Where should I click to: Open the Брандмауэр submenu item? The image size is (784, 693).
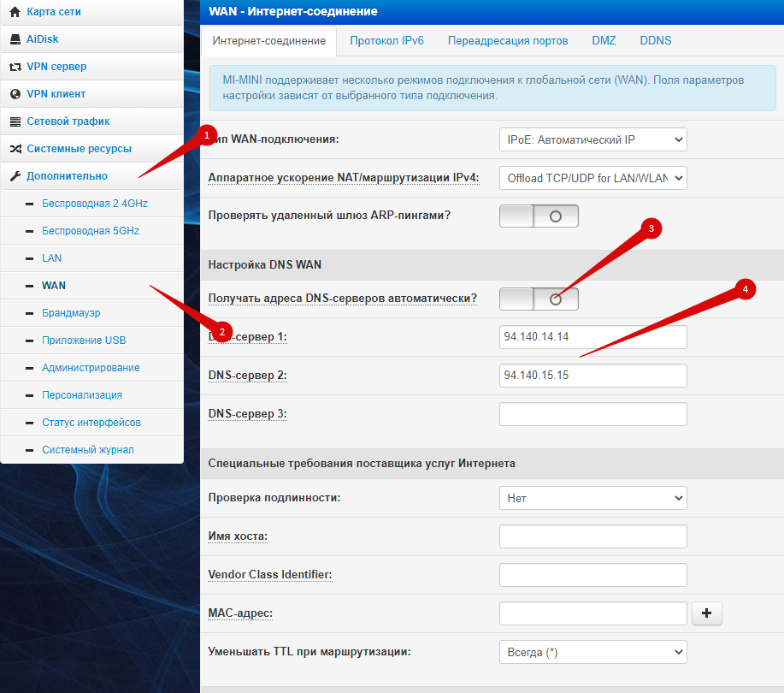(92, 313)
